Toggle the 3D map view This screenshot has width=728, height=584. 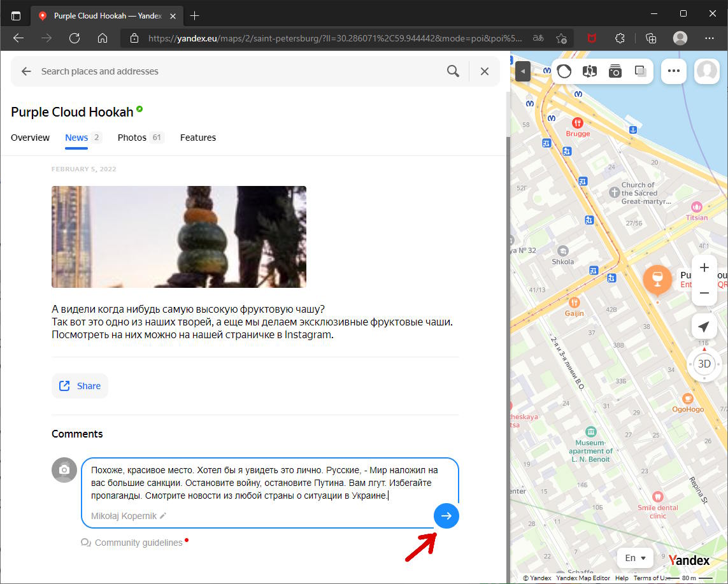(704, 364)
